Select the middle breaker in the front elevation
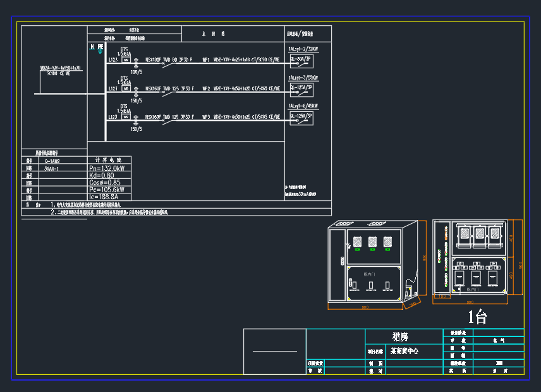 [x=476, y=278]
